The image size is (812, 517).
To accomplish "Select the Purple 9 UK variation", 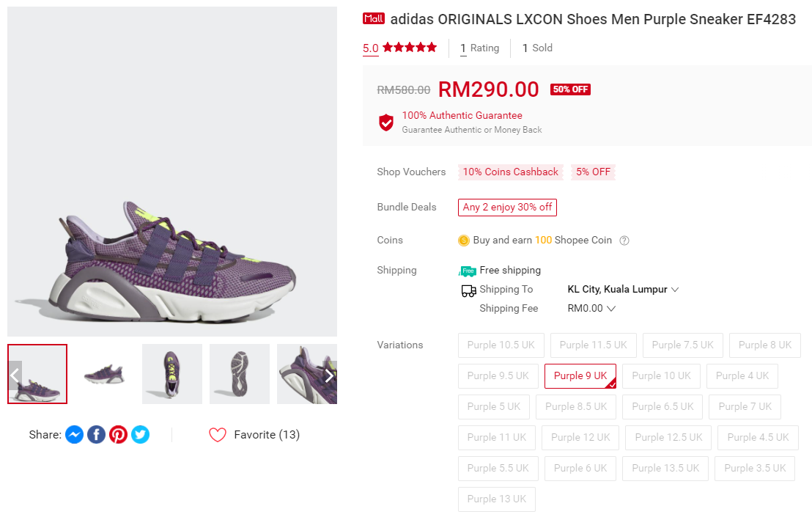I will pos(580,375).
